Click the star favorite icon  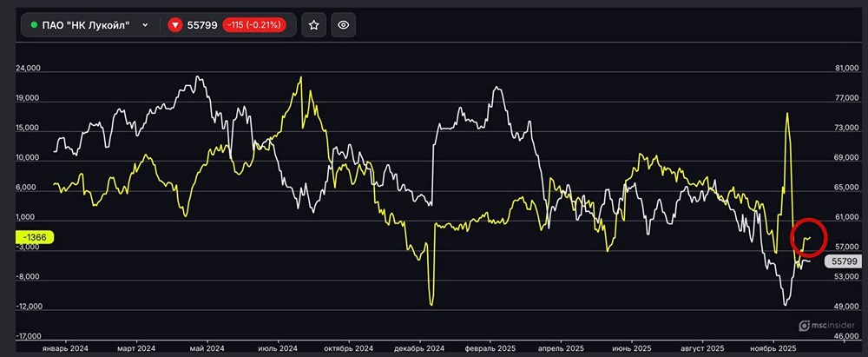(x=314, y=25)
